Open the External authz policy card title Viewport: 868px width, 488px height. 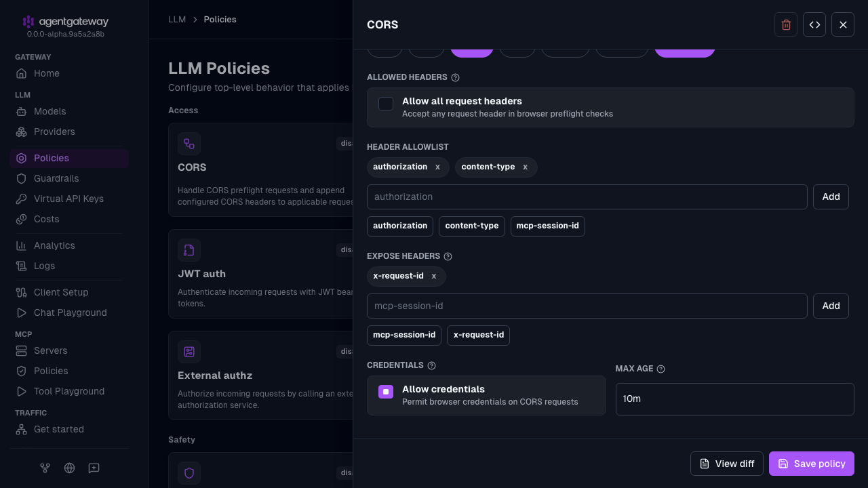coord(215,375)
